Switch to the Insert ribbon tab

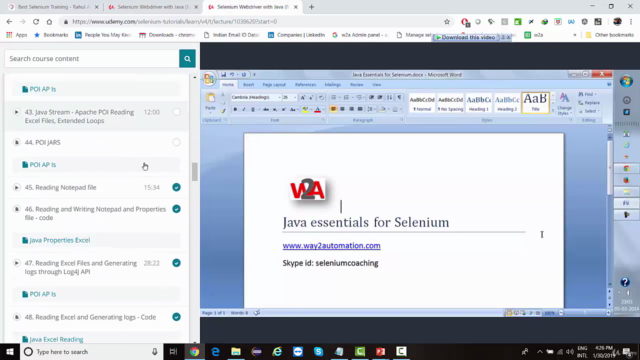[248, 84]
